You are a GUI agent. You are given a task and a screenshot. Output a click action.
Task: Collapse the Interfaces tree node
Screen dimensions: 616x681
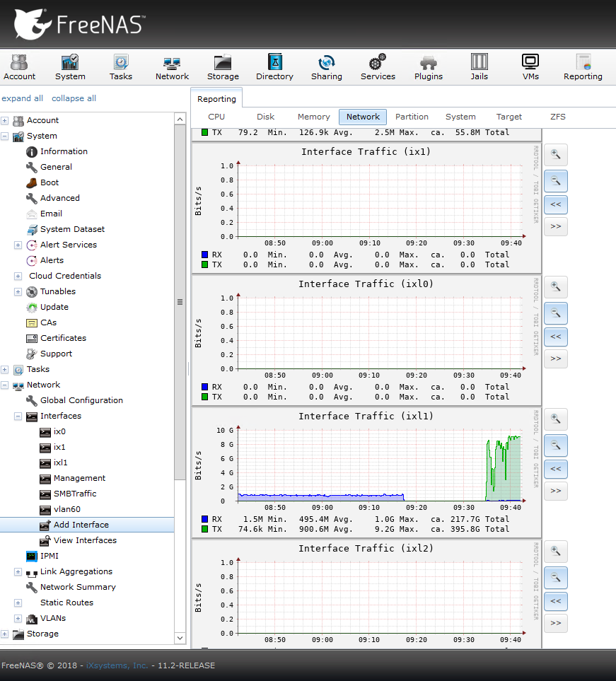tap(18, 416)
